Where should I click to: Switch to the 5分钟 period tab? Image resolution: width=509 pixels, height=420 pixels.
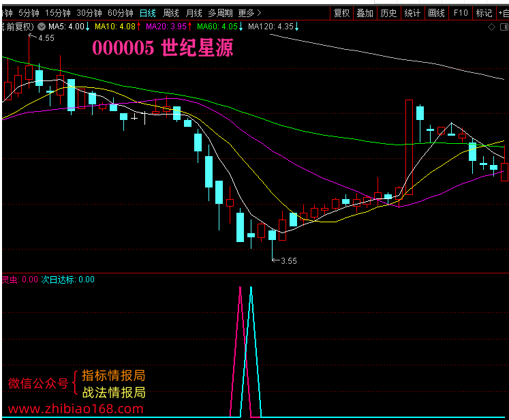(29, 13)
